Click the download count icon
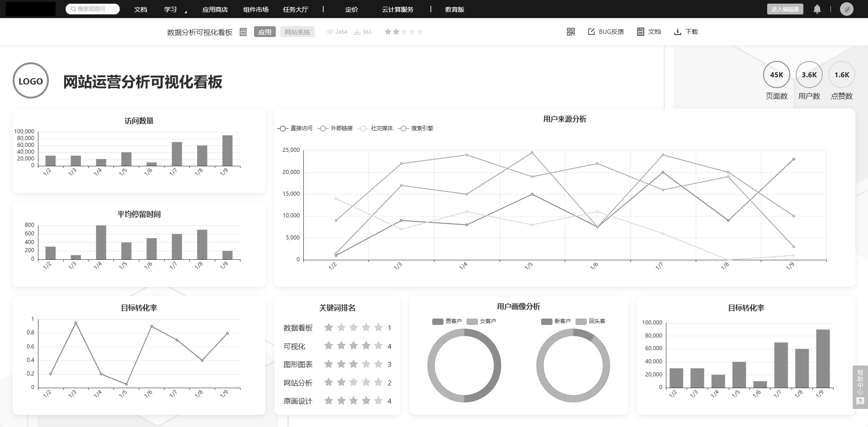Screen dimensions: 868x427 coord(357,32)
